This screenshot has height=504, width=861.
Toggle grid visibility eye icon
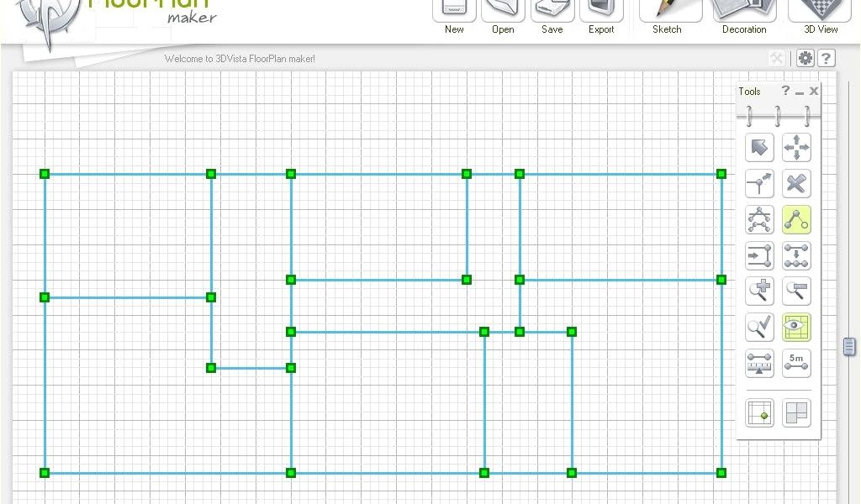(796, 328)
